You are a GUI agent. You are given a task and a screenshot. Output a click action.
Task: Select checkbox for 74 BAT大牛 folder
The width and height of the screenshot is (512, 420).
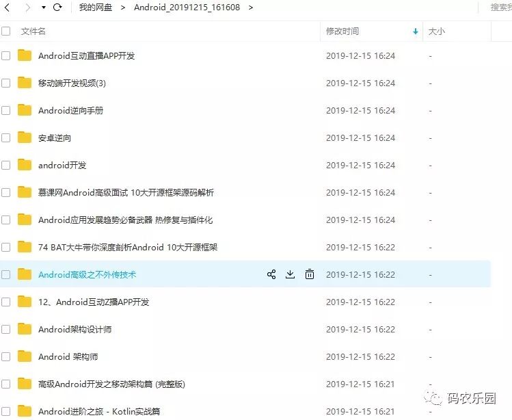click(x=6, y=247)
